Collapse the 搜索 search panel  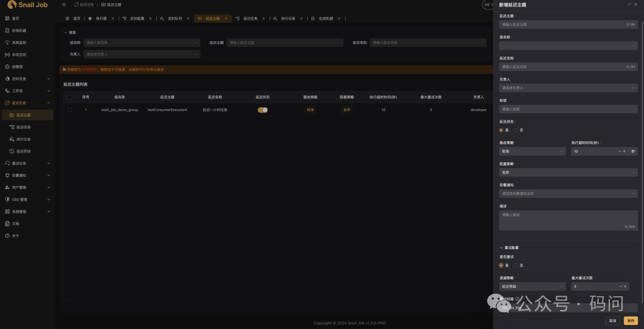pos(70,32)
